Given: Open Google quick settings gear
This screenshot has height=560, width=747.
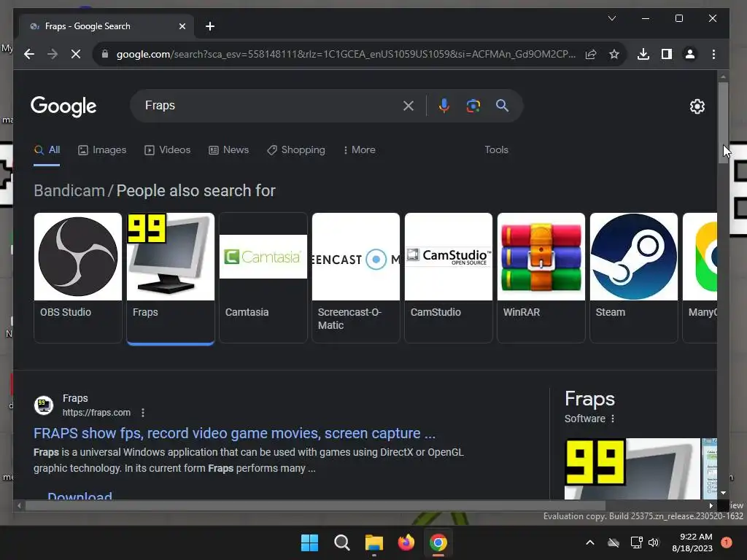Looking at the screenshot, I should click(697, 106).
